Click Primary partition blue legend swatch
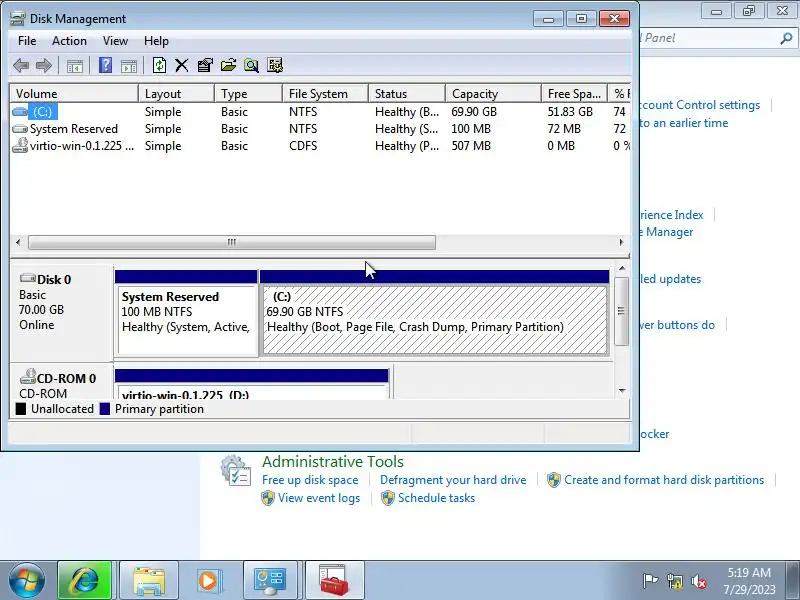 [105, 409]
